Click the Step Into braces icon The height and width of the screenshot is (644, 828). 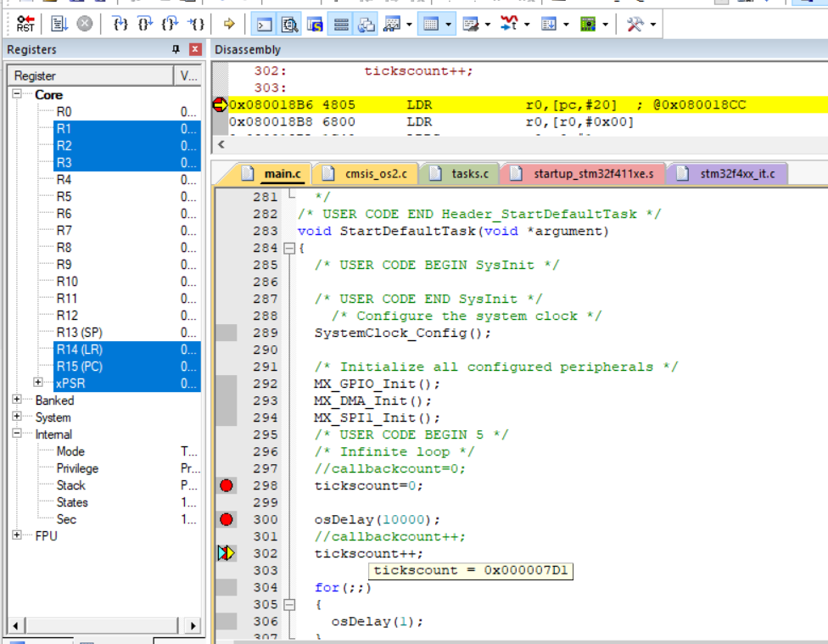pos(120,24)
